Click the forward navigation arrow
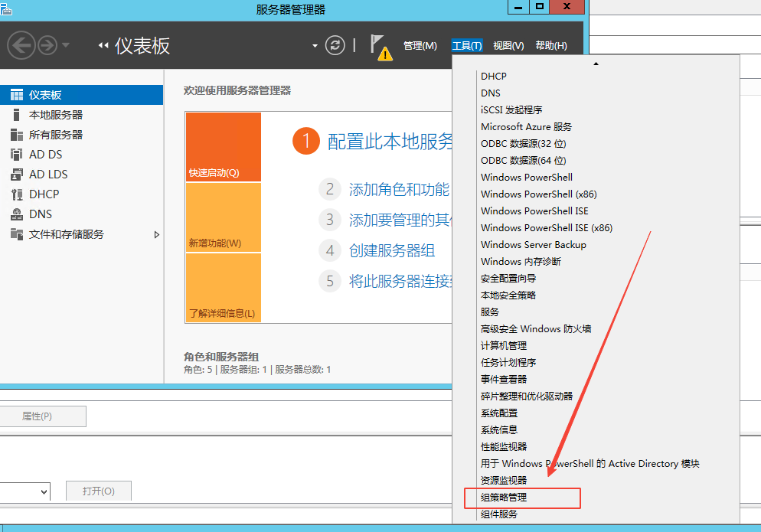The width and height of the screenshot is (761, 532). pos(47,46)
